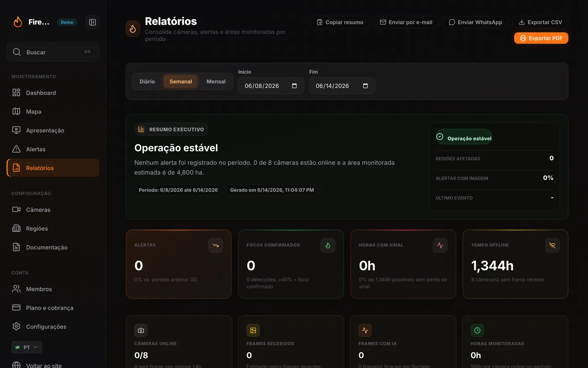The width and height of the screenshot is (588, 368).
Task: Click the Alertas com Imagem 0% value
Action: 548,178
